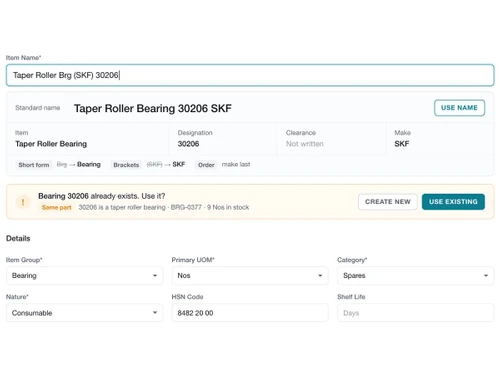500x375 pixels.
Task: Open the Nature dropdown showing Consumable
Action: click(85, 313)
